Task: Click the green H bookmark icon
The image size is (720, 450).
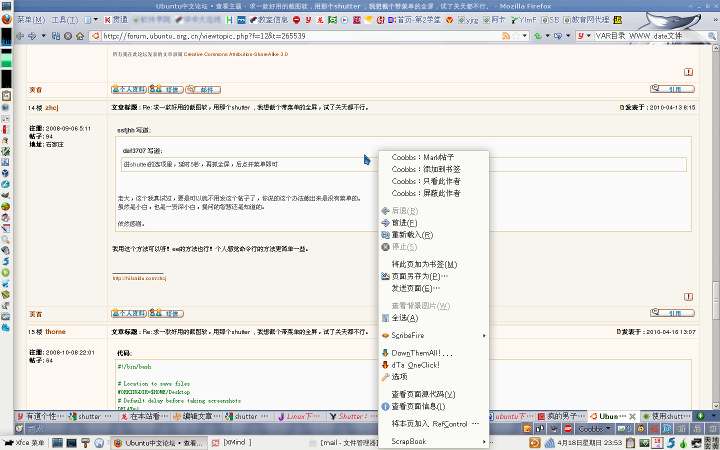Action: (x=229, y=20)
